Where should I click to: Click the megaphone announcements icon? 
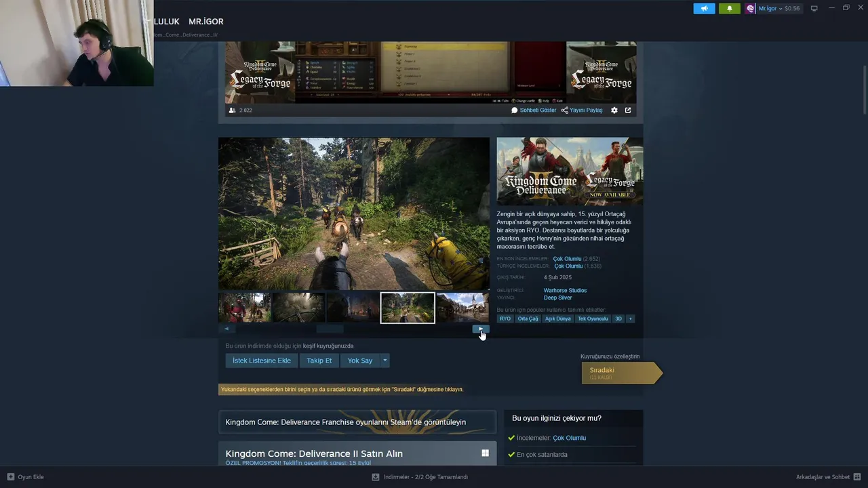coord(704,8)
